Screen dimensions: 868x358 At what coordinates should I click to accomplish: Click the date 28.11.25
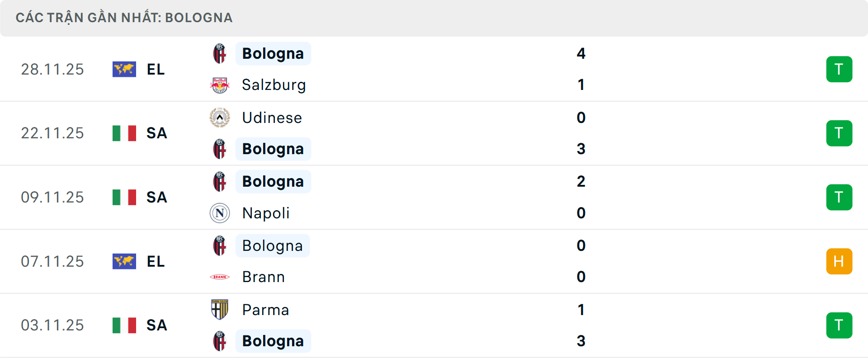[x=52, y=69]
